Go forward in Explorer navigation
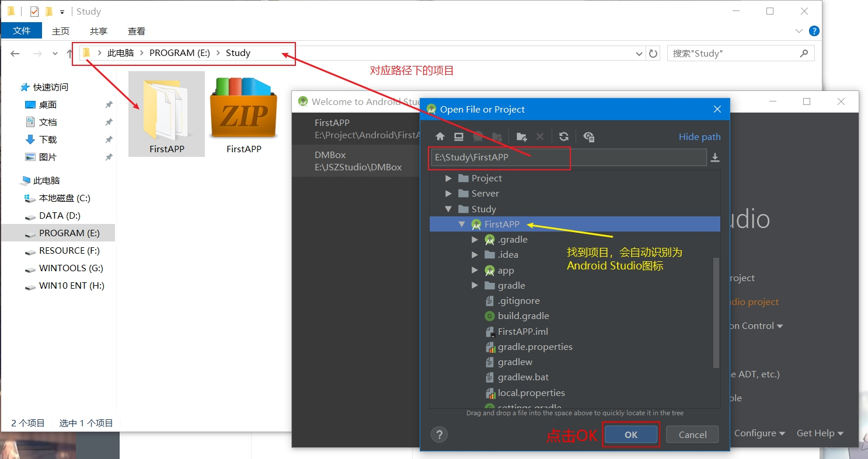This screenshot has width=868, height=459. (37, 53)
